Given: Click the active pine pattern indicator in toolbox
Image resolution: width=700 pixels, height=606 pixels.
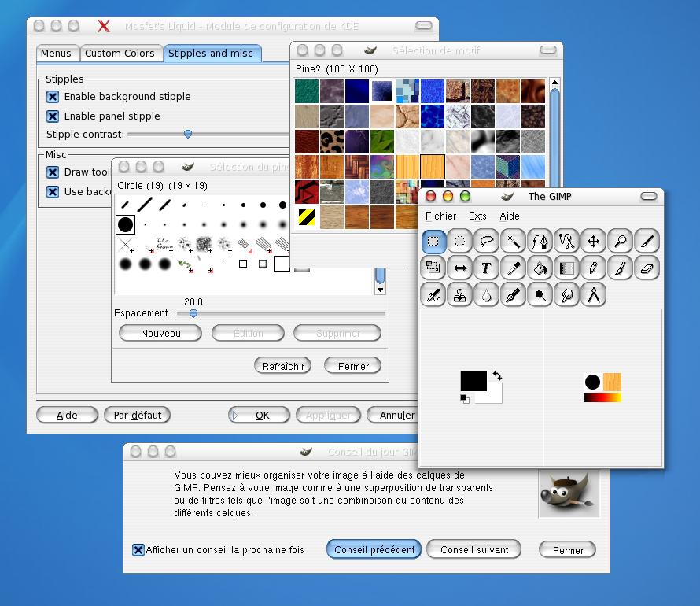Looking at the screenshot, I should coord(612,382).
